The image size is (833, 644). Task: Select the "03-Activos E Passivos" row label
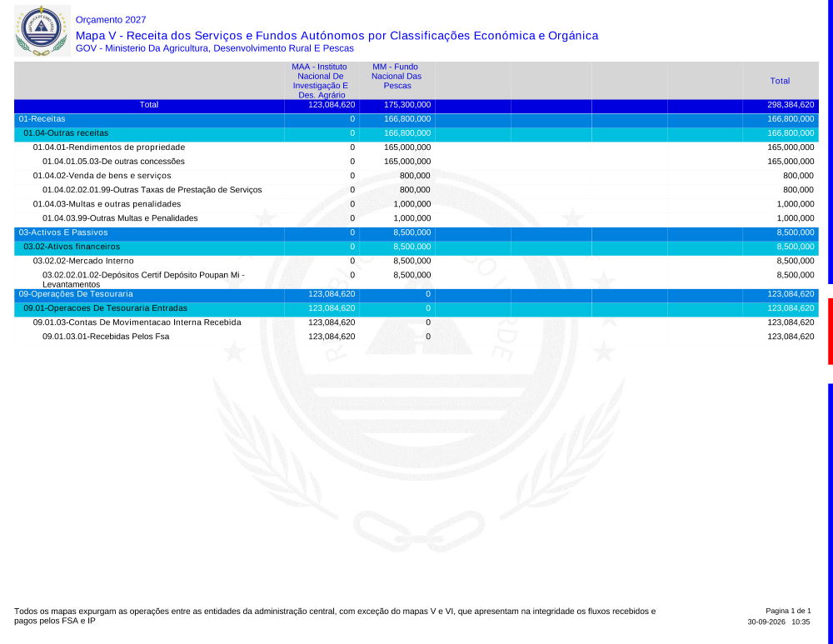coord(63,232)
